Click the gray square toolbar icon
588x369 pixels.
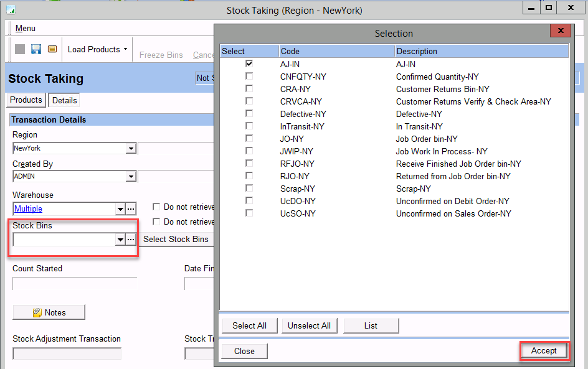point(20,49)
